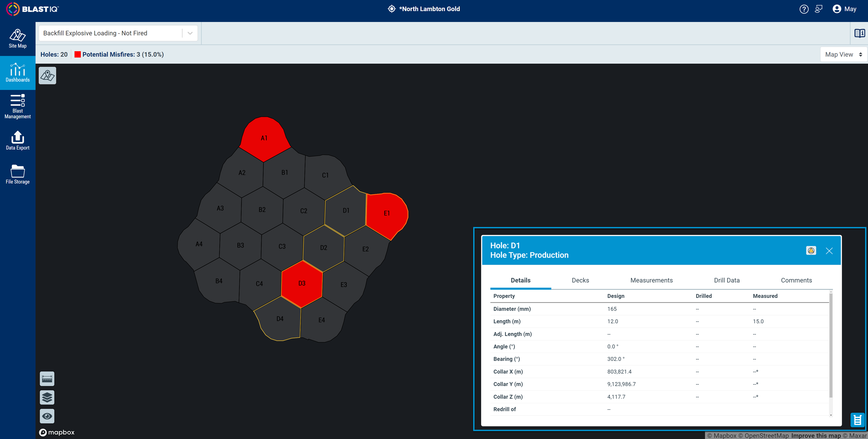Open File Storage in sidebar
Screen dimensions: 868x439
tap(18, 174)
